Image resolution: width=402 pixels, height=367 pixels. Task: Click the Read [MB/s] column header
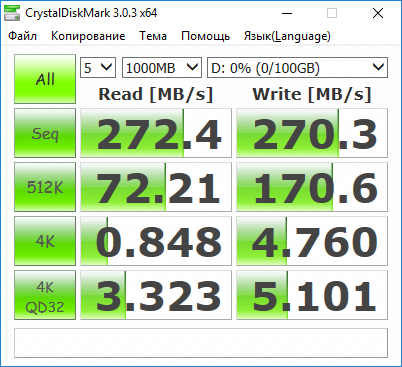tap(156, 94)
